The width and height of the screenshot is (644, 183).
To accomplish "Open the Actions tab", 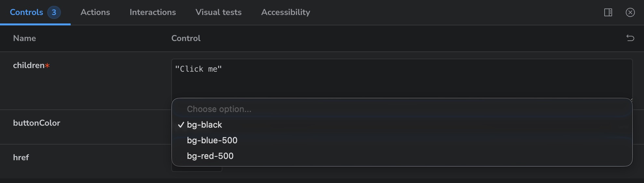I will (x=95, y=12).
